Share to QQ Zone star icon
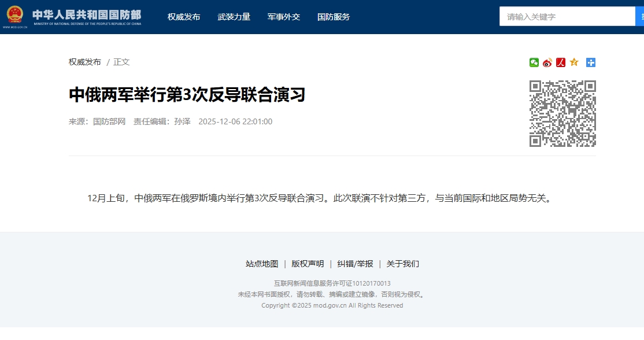This screenshot has height=340, width=644. pyautogui.click(x=574, y=62)
